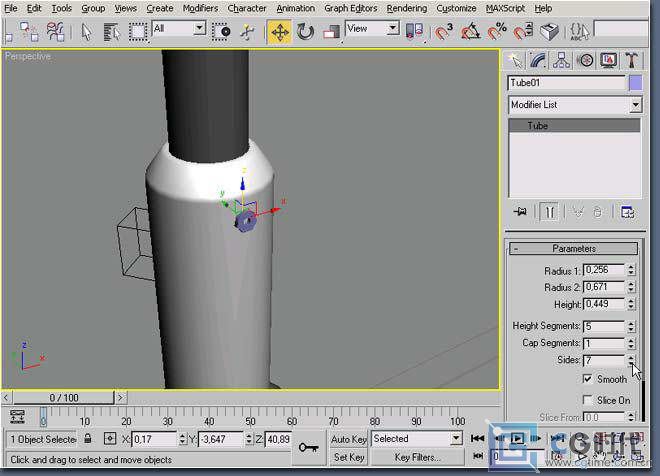Enable the Slice On checkbox

click(588, 399)
